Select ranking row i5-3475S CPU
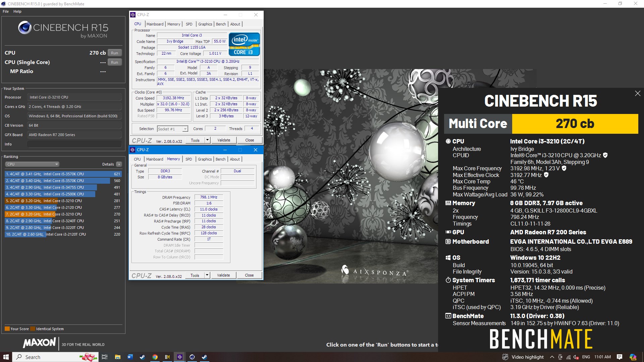644x362 pixels. 63,187
